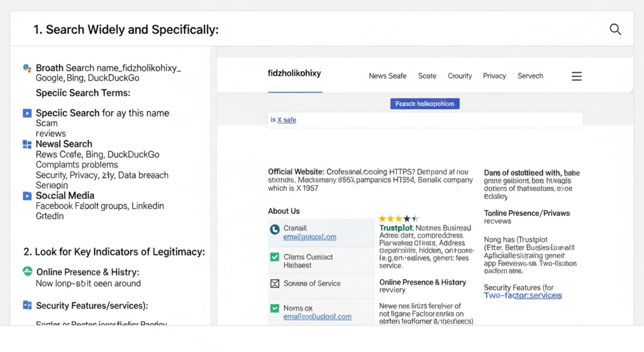
Task: Click the round Cranaill icon under About Us
Action: [274, 230]
